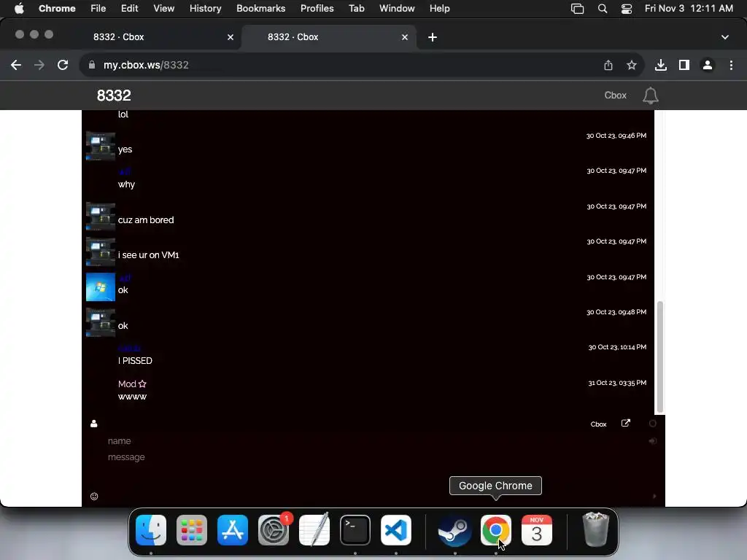This screenshot has height=560, width=747.
Task: Click the Cbox link in the page header
Action: point(615,96)
